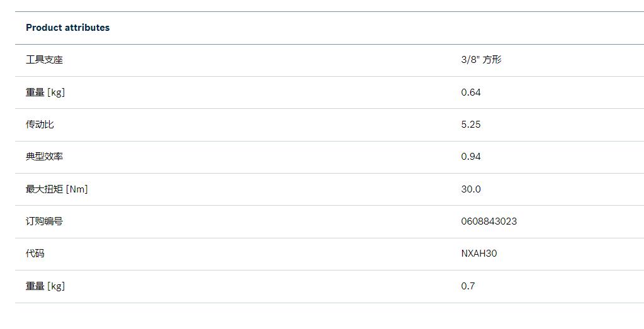Click the 0.64 weight value

471,92
